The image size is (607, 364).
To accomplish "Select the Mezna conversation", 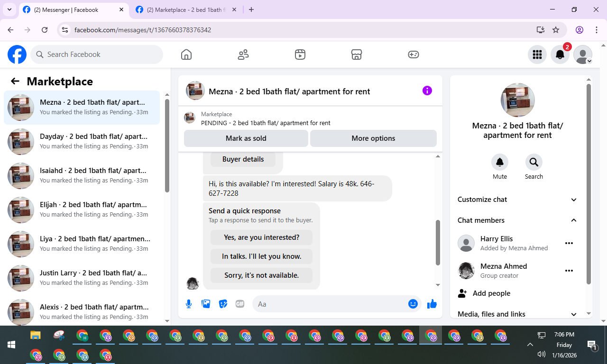I will [x=82, y=108].
